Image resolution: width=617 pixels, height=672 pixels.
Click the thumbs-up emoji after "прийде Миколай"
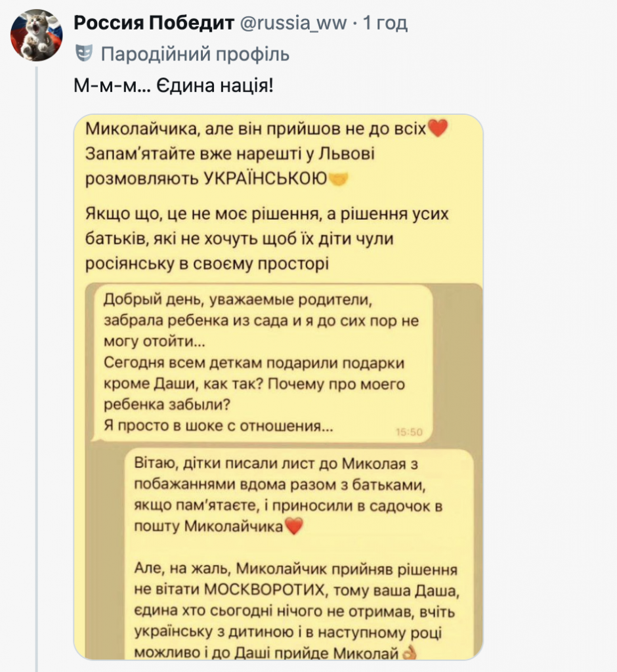pos(409,652)
